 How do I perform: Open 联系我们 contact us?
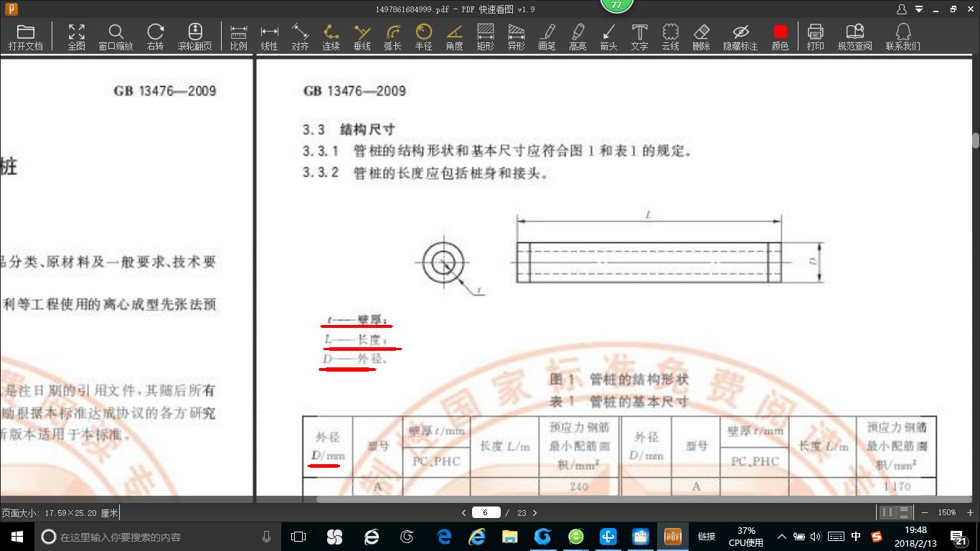coord(903,37)
